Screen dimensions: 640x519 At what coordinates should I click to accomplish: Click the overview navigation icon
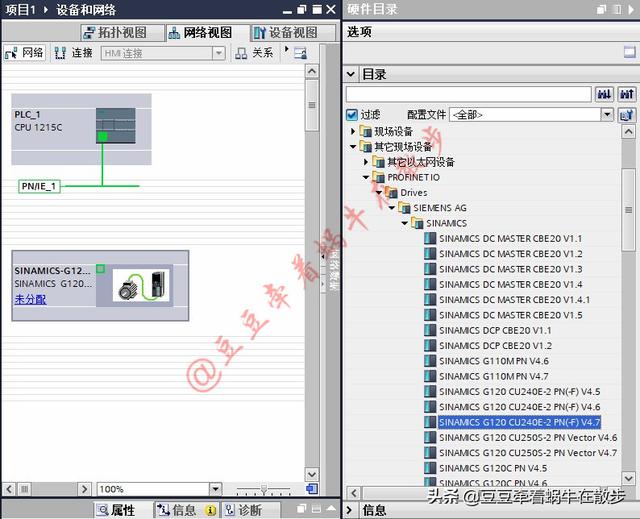(312, 488)
